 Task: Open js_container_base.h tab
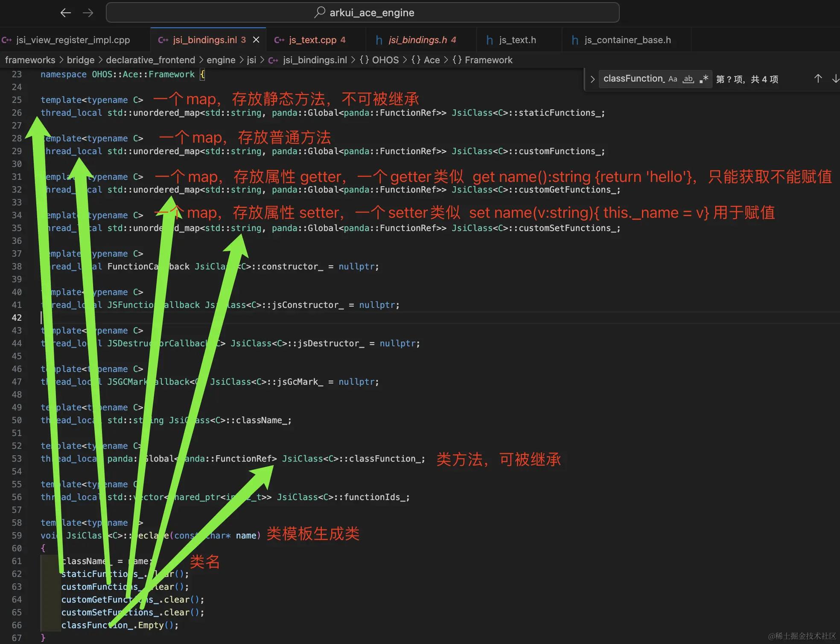(x=627, y=40)
